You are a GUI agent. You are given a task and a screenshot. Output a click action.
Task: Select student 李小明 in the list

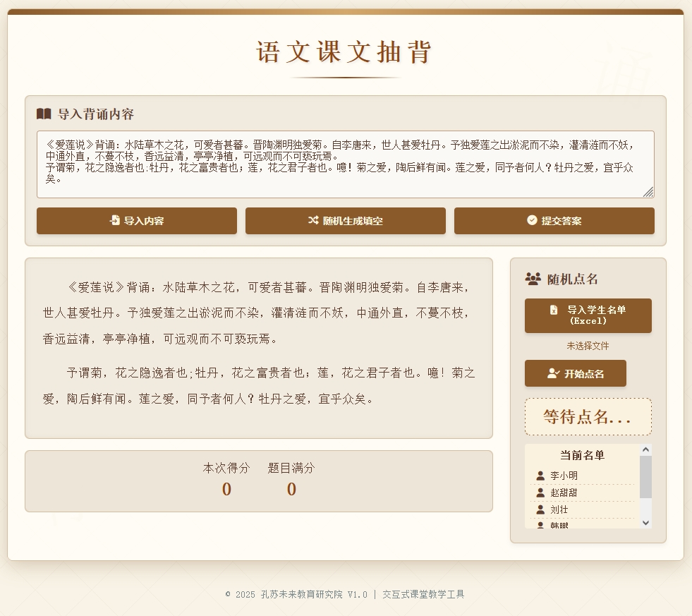pyautogui.click(x=582, y=476)
